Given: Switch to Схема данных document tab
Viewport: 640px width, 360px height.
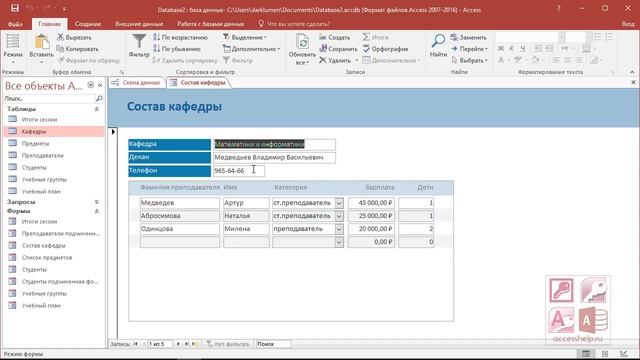Looking at the screenshot, I should point(136,82).
